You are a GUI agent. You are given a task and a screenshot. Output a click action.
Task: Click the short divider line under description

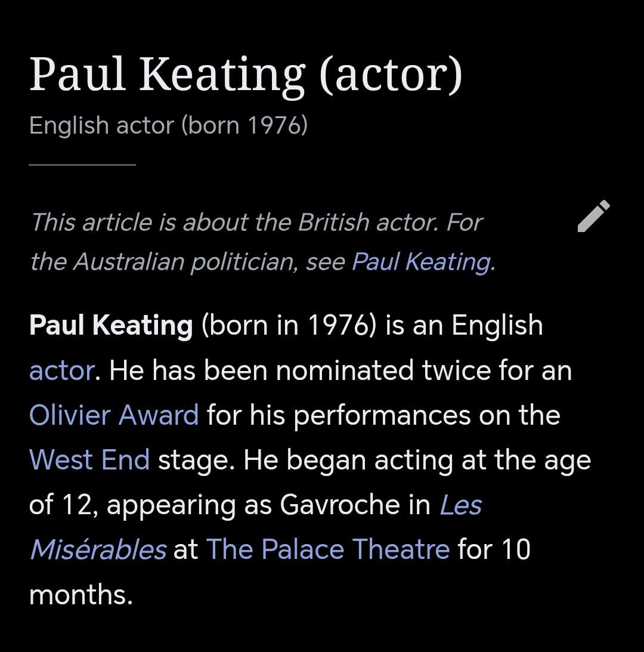82,164
